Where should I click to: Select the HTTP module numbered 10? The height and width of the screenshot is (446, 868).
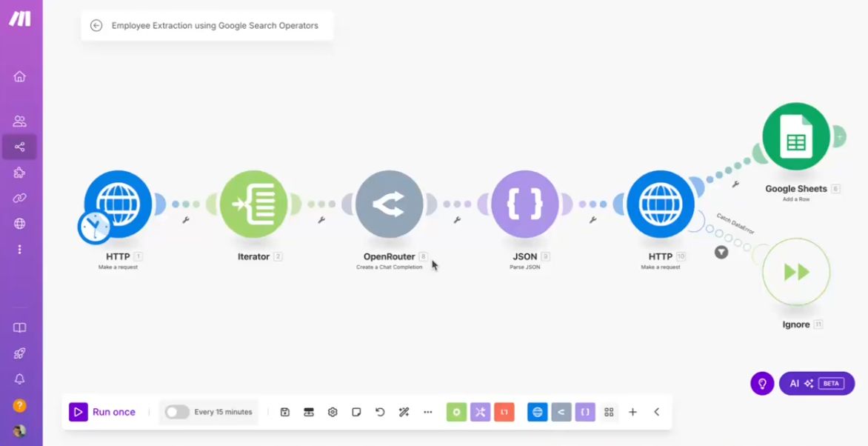coord(661,204)
